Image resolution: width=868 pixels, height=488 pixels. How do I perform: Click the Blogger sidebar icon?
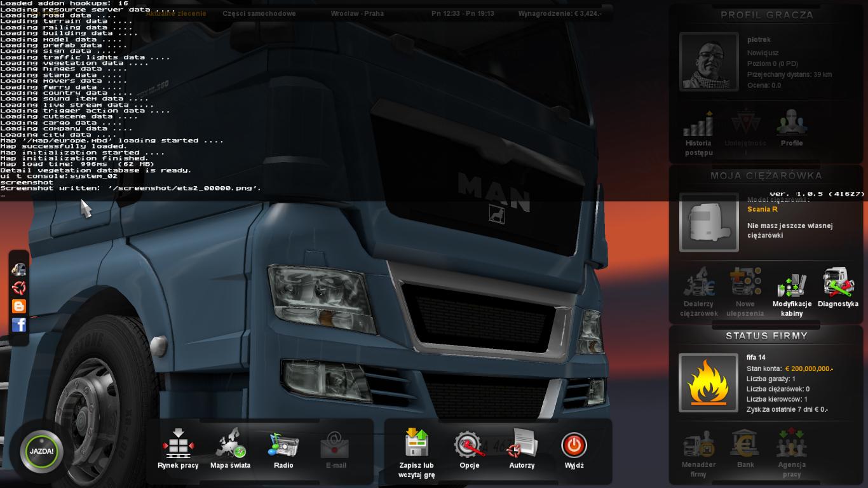click(19, 306)
